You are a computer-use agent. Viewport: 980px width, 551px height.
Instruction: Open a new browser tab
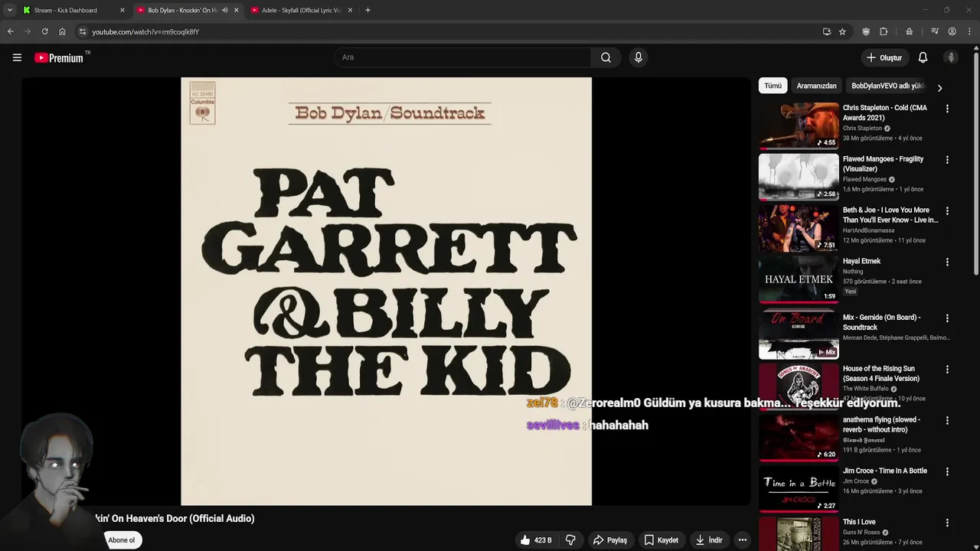coord(367,10)
